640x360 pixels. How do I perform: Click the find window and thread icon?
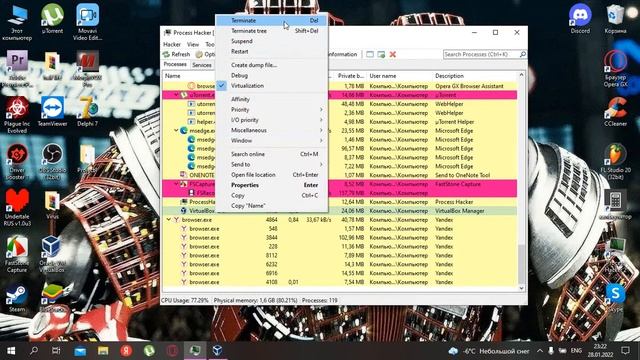(381, 54)
